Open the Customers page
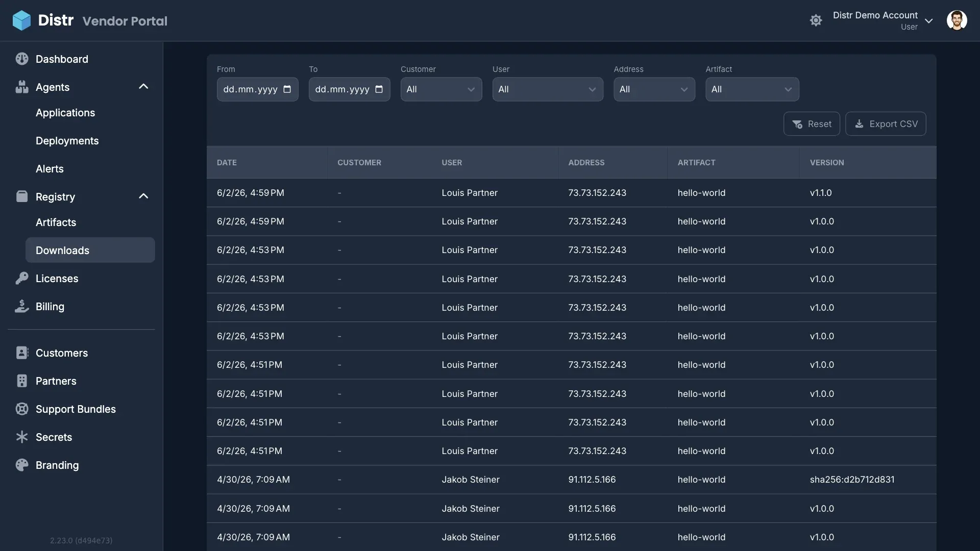This screenshot has height=551, width=980. (82, 353)
